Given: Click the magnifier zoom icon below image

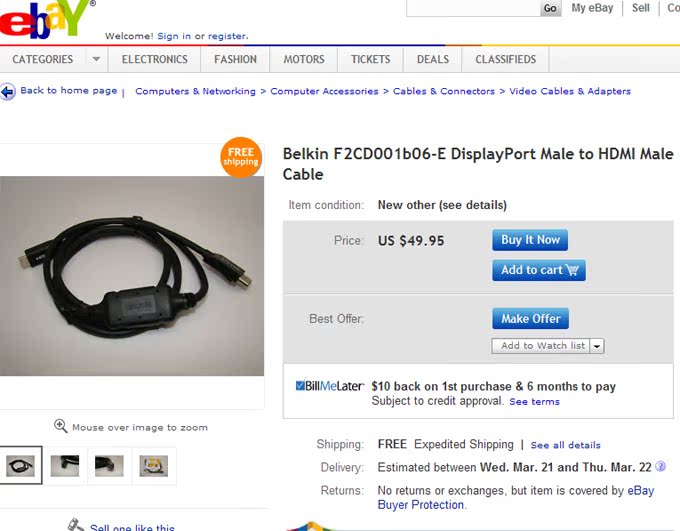Looking at the screenshot, I should tap(60, 426).
